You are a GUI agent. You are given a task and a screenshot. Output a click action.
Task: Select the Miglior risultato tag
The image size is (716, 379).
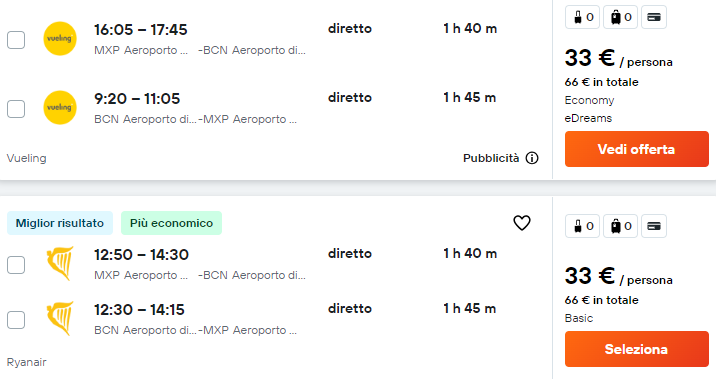(x=60, y=223)
